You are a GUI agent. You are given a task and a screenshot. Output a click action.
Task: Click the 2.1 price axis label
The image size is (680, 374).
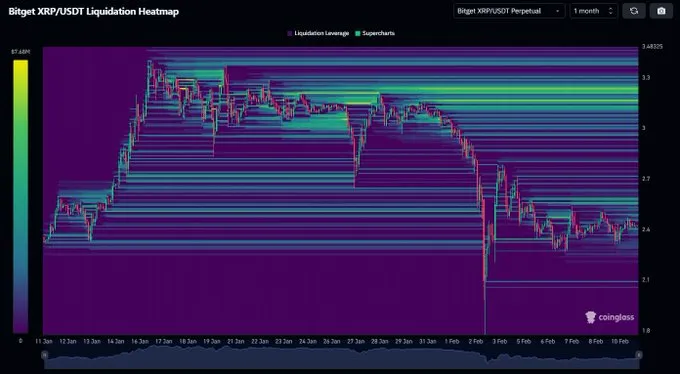click(646, 280)
